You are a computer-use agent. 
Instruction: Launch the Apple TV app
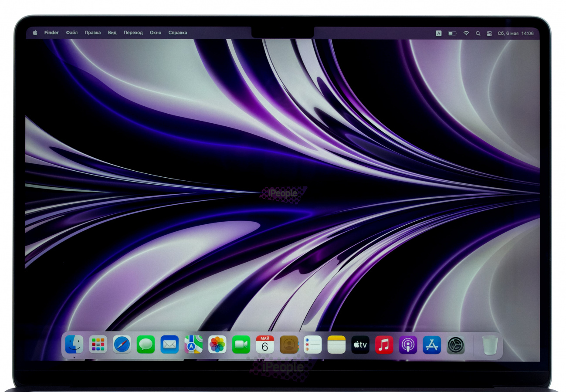pyautogui.click(x=360, y=345)
